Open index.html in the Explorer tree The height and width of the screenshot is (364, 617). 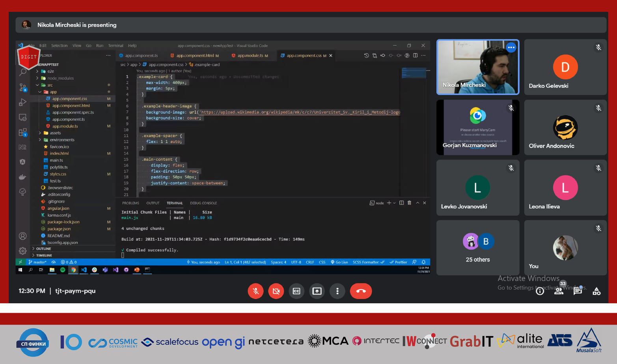(59, 153)
